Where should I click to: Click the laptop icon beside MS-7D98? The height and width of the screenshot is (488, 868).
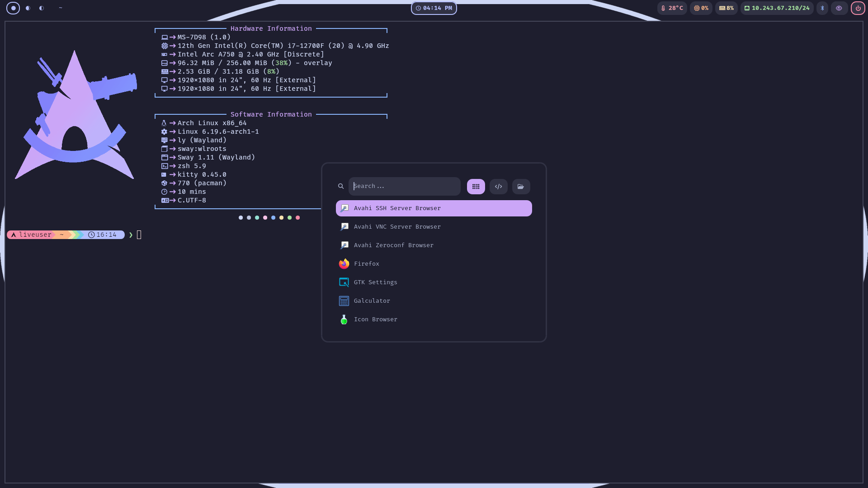click(165, 38)
